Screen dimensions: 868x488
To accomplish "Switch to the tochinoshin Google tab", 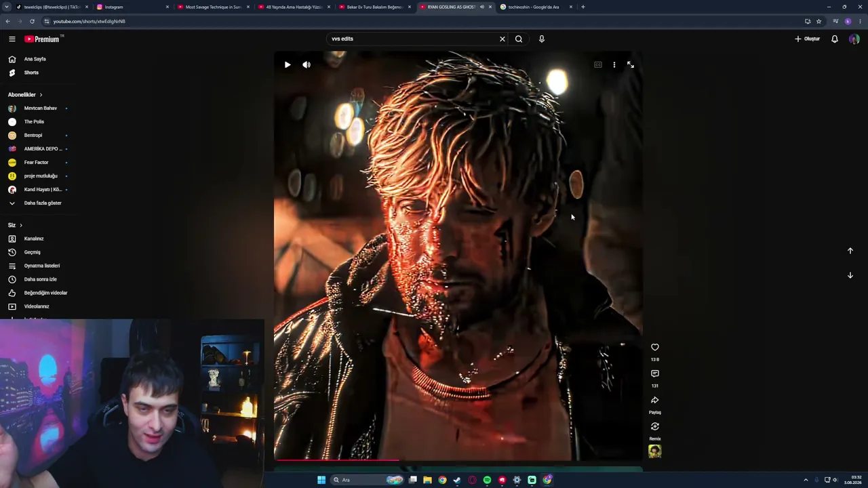I will tap(536, 7).
